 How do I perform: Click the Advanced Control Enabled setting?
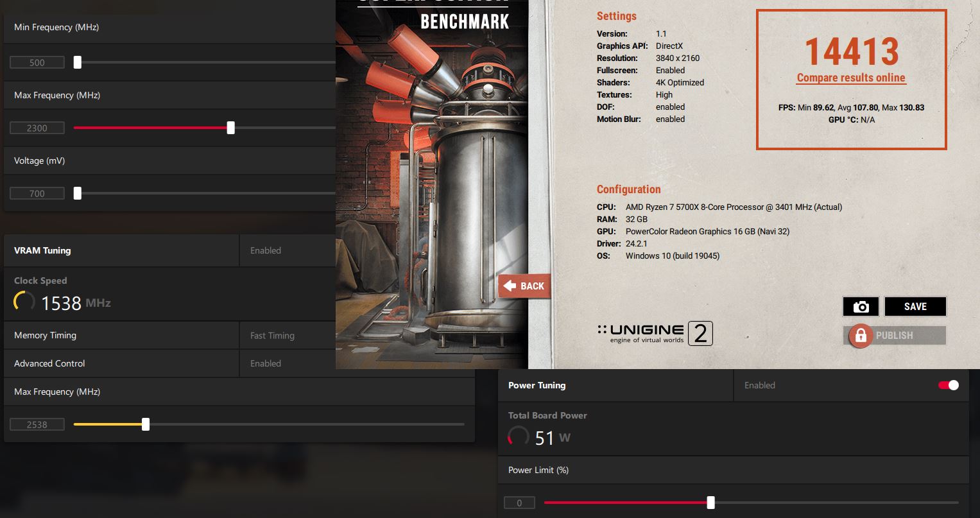[266, 363]
